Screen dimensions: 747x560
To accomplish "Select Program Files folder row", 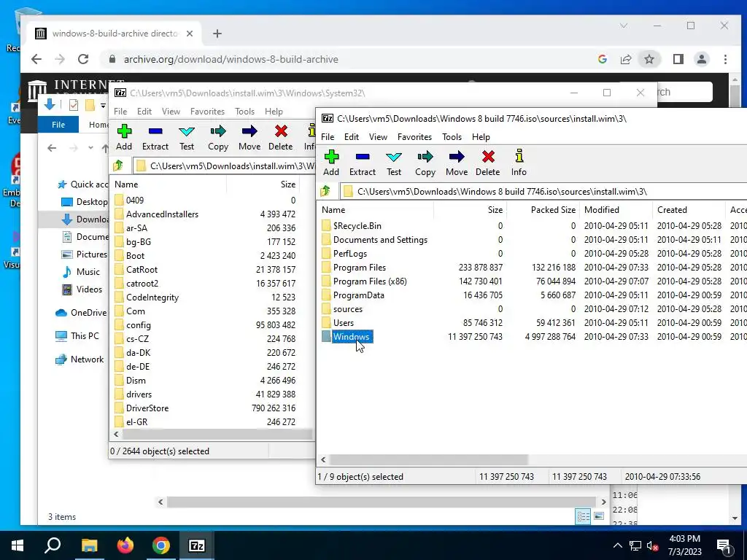I will coord(359,267).
